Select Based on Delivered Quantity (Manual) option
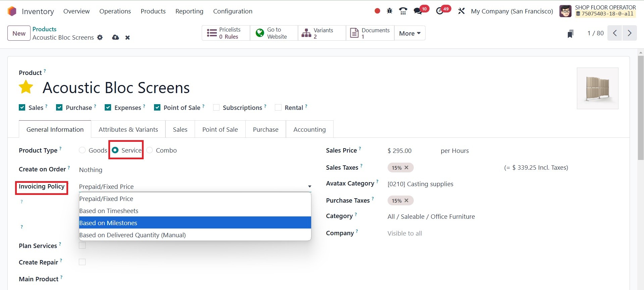Screen dimensions: 644x290 pos(132,235)
